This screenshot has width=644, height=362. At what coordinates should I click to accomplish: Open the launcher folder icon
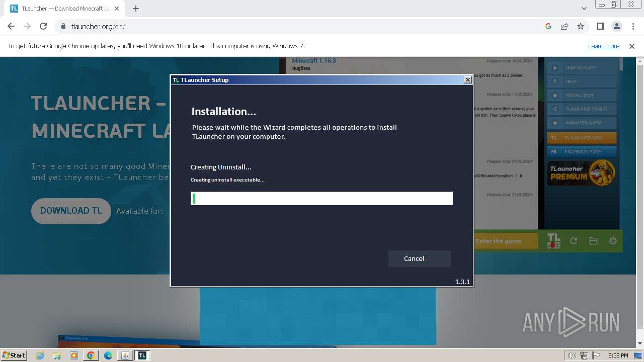tap(593, 241)
